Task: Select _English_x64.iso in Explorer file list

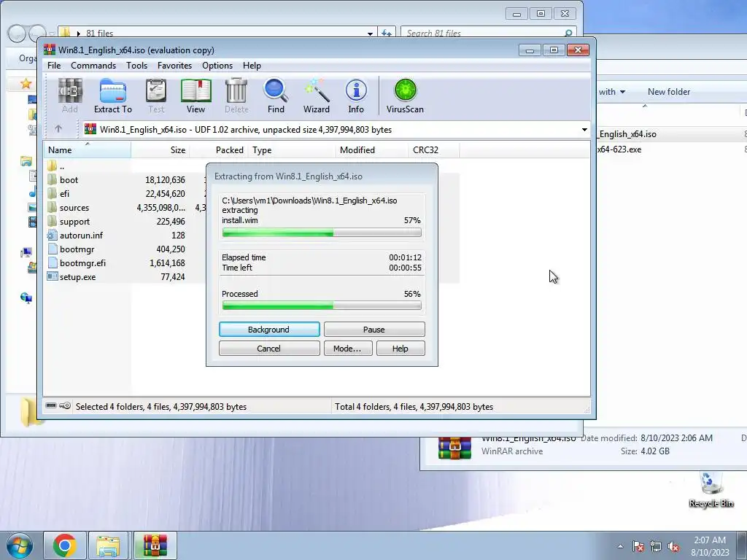Action: click(627, 134)
